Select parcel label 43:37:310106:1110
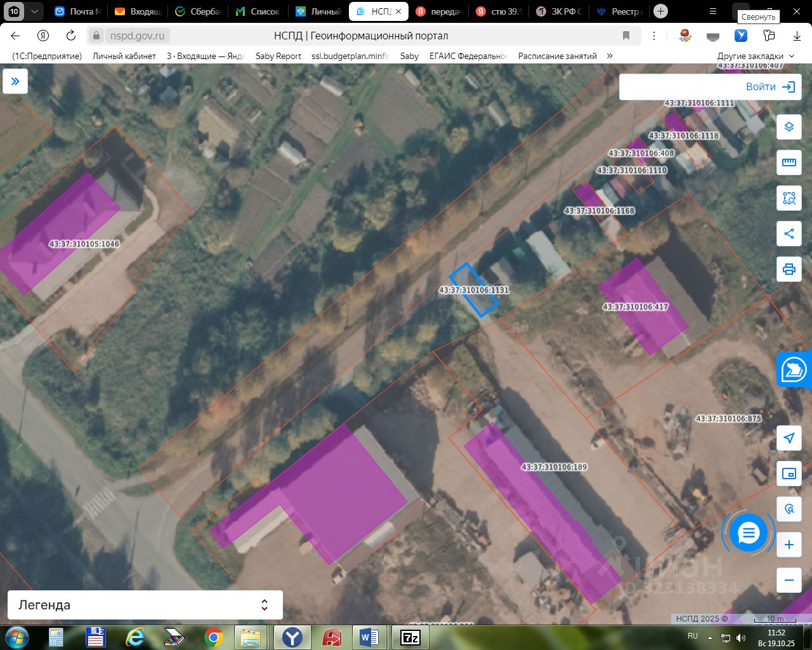 (x=632, y=171)
